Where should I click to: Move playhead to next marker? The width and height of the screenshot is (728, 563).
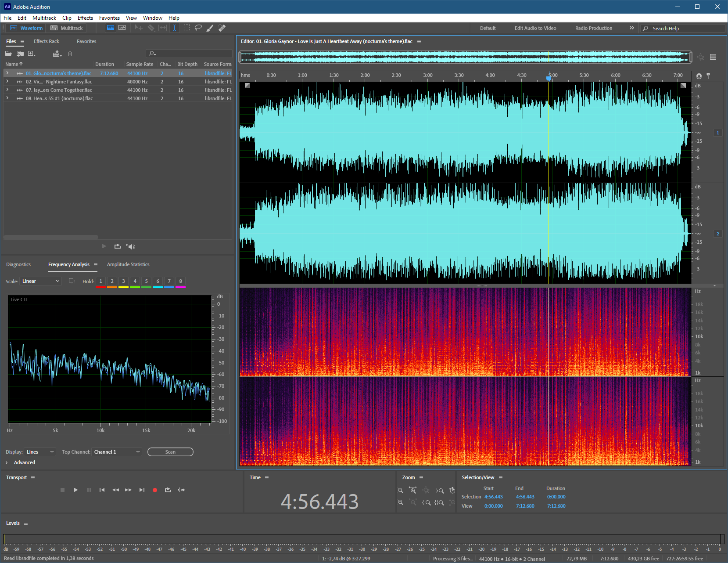click(142, 490)
